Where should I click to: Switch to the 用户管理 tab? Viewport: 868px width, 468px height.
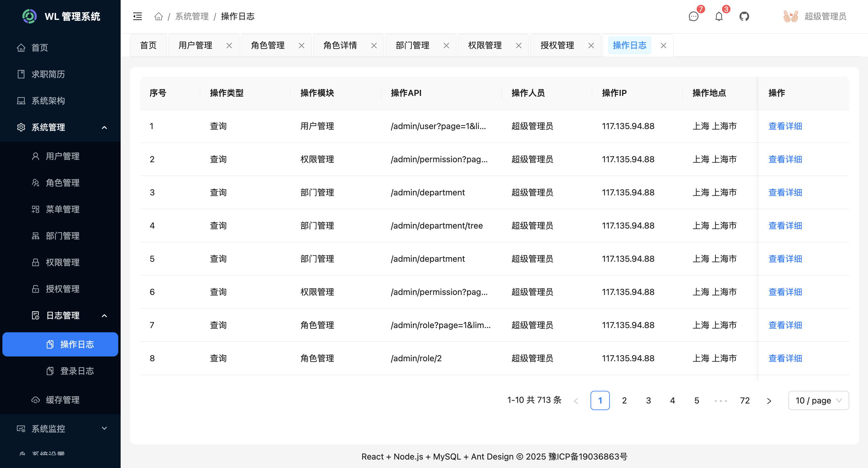click(x=195, y=45)
